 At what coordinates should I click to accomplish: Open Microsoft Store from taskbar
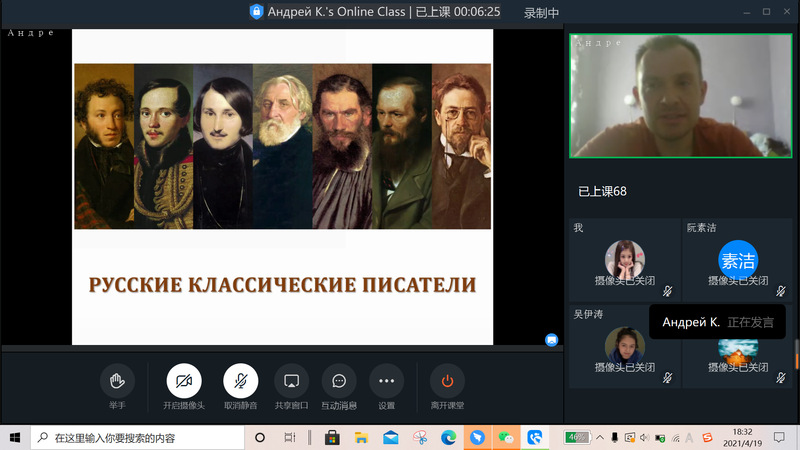coord(332,438)
